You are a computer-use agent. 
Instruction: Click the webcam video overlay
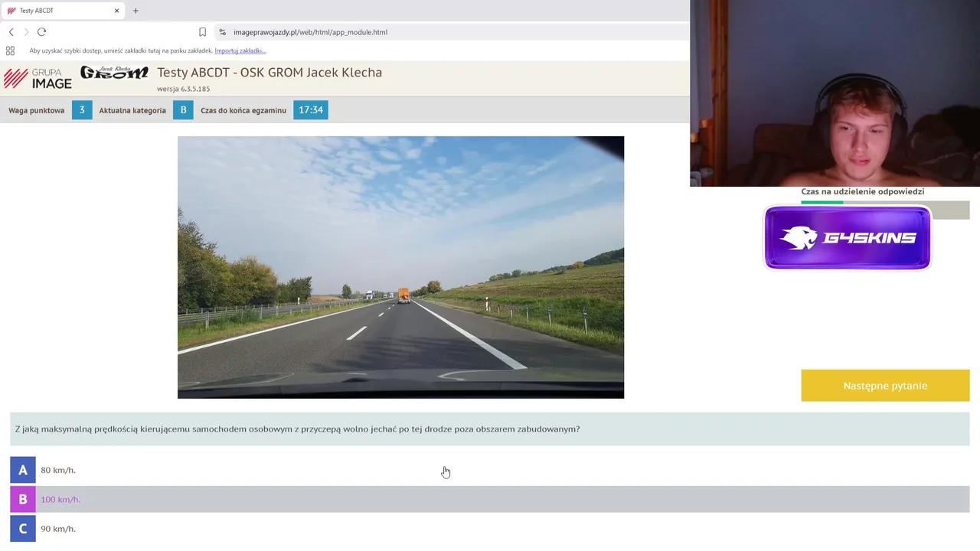pyautogui.click(x=835, y=93)
